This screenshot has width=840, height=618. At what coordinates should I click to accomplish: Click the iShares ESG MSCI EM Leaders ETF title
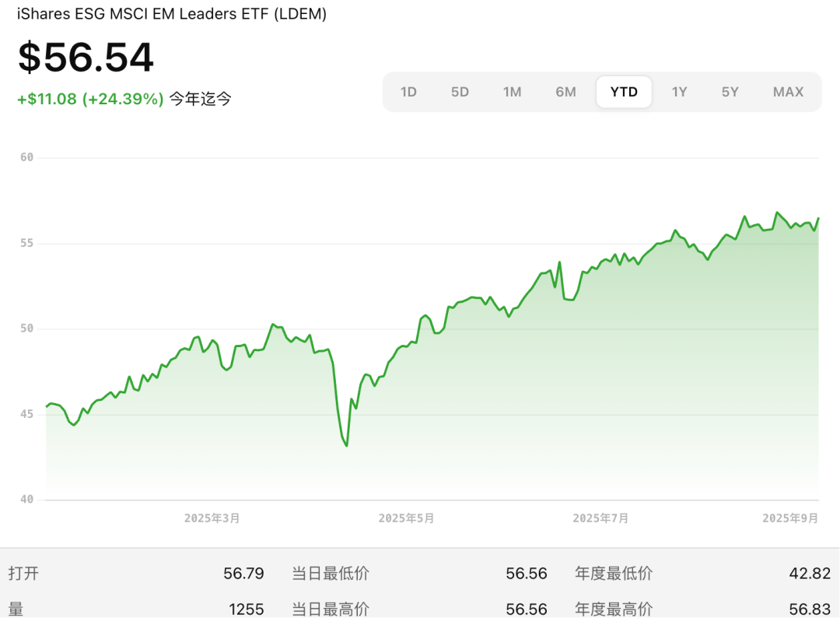172,14
